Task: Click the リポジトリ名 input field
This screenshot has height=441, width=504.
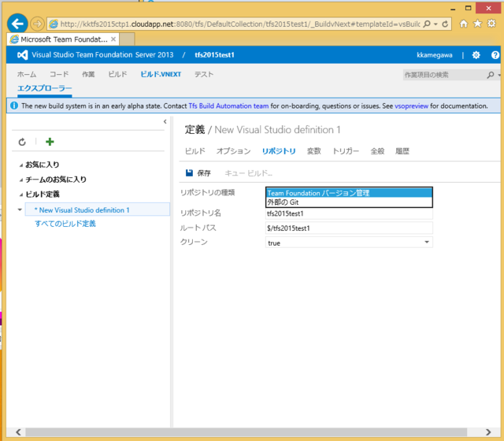Action: coord(349,213)
